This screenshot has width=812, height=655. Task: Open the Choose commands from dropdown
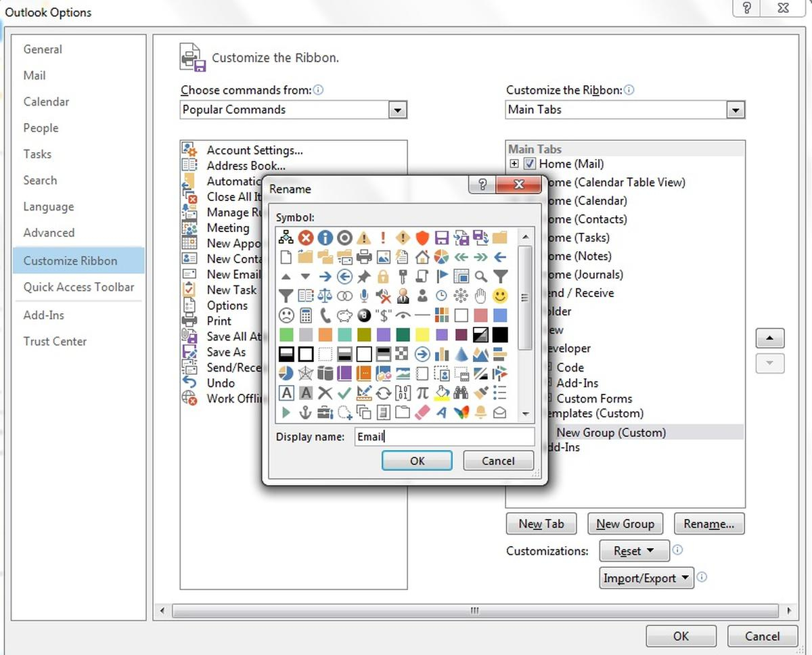click(x=397, y=110)
